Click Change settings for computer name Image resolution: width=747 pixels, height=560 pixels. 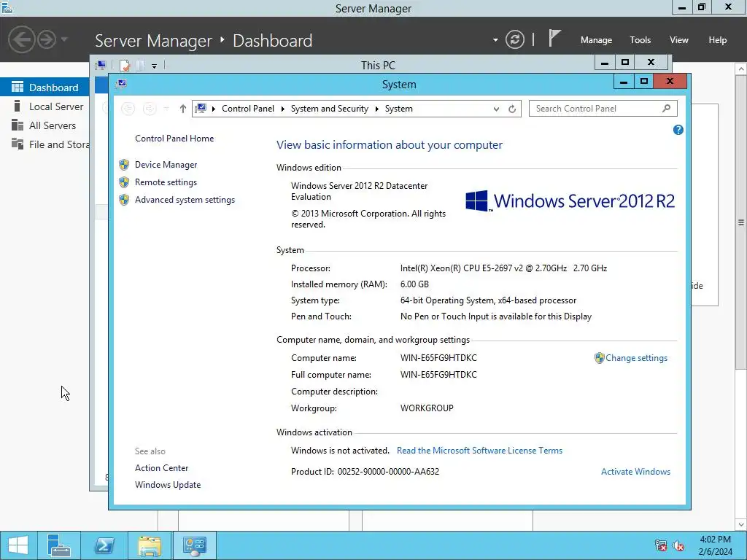pyautogui.click(x=636, y=358)
